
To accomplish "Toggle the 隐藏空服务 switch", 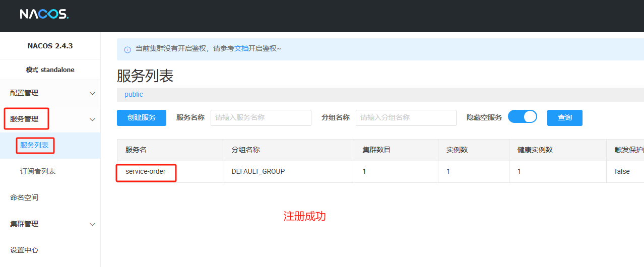I will [x=523, y=117].
